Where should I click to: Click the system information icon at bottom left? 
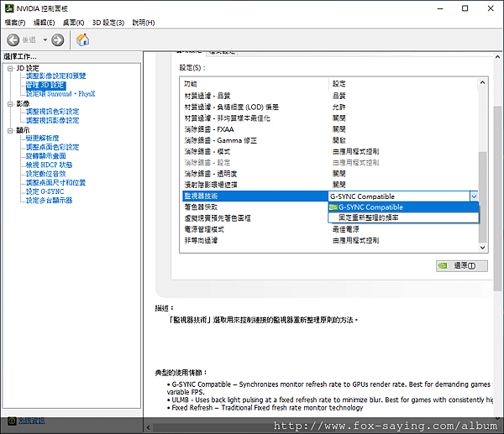coord(12,421)
